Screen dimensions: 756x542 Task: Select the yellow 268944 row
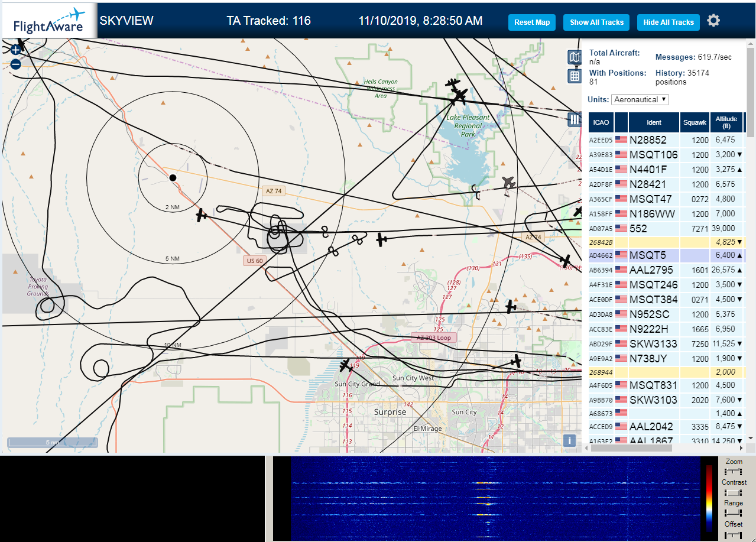(667, 372)
